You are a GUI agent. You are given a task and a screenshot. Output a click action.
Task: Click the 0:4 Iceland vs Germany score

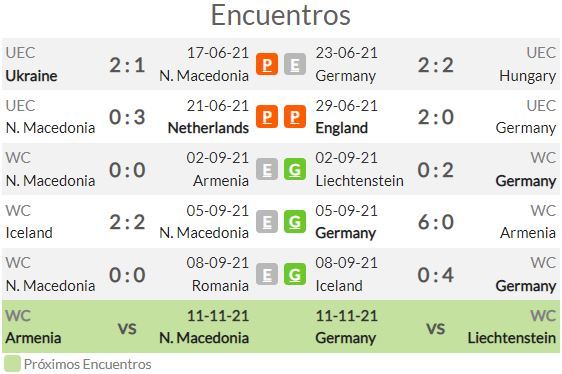(435, 275)
